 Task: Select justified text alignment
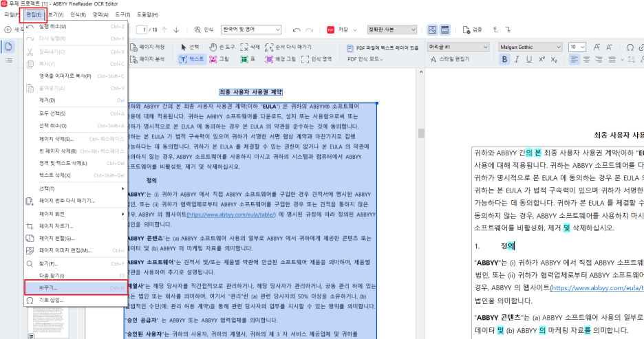(612, 60)
